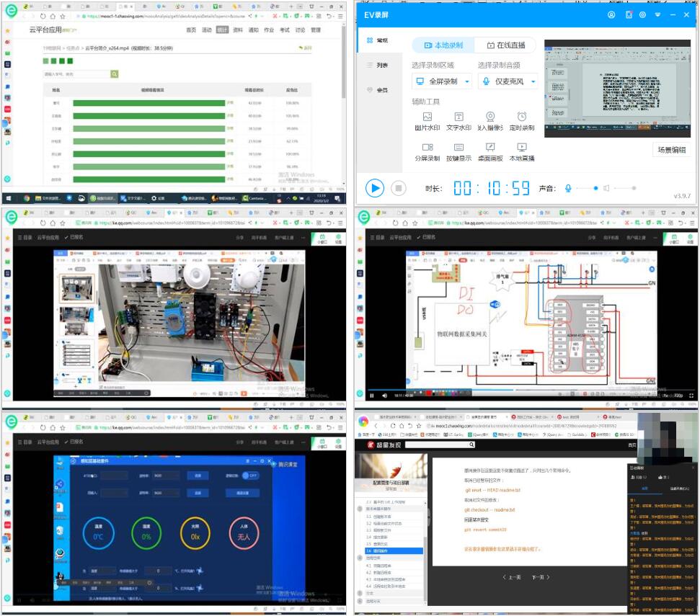Start recording with the EV play button
The height and width of the screenshot is (616, 700).
[374, 188]
